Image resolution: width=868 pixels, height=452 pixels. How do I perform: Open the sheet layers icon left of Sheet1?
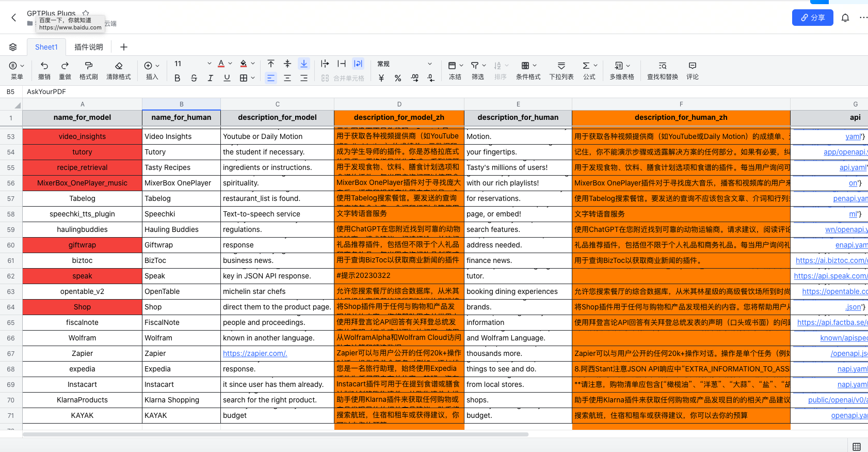coord(13,47)
